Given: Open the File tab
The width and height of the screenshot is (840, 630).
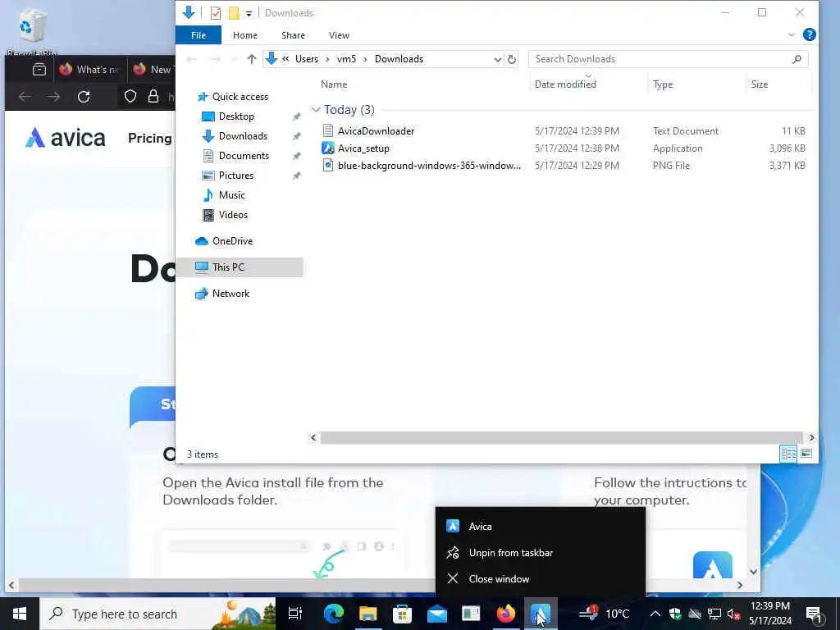Looking at the screenshot, I should [x=199, y=34].
